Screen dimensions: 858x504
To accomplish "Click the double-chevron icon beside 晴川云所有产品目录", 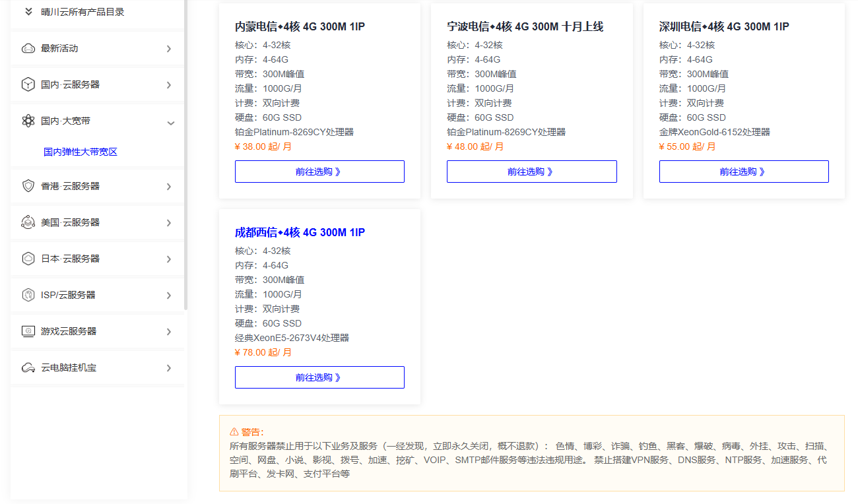I will point(28,12).
